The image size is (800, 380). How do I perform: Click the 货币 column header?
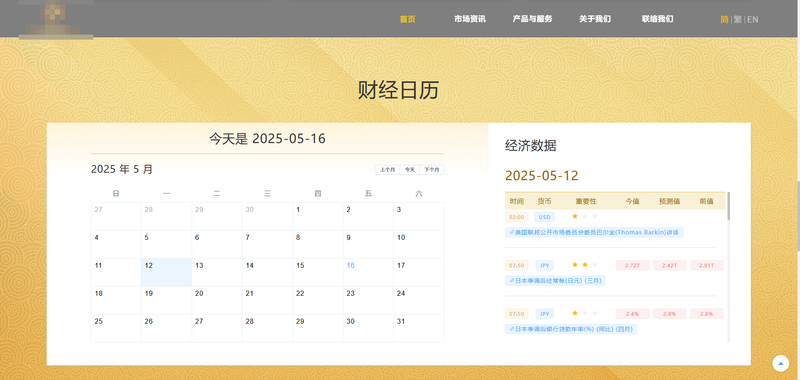pos(544,201)
